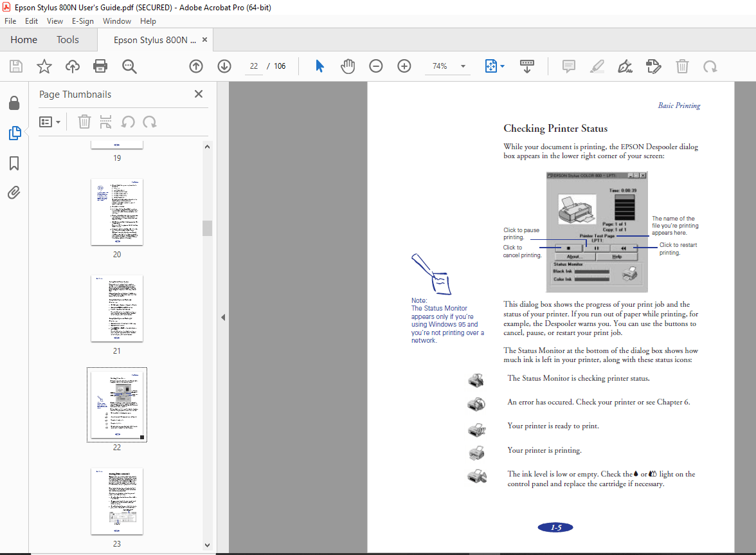756x555 pixels.
Task: Activate the Selection arrow tool
Action: tap(319, 66)
